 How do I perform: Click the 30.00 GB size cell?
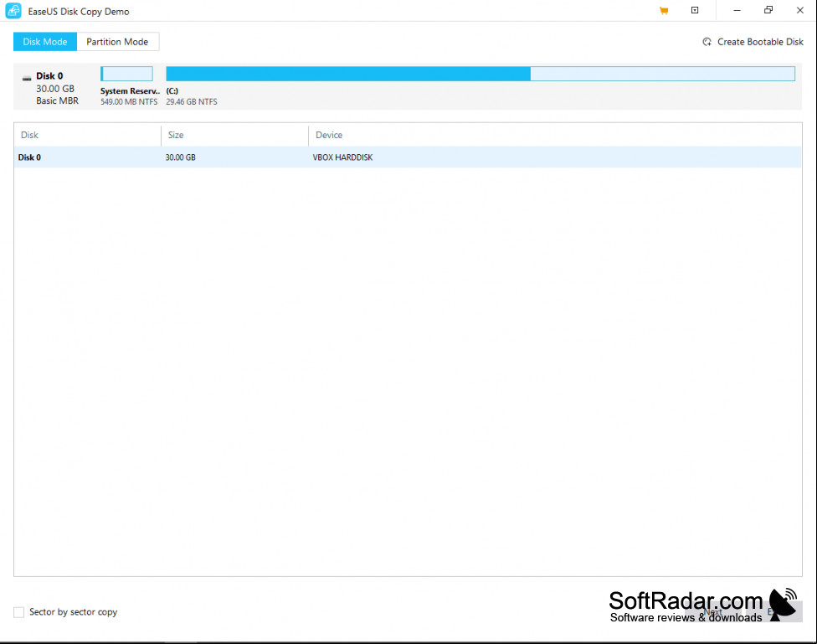pyautogui.click(x=180, y=157)
